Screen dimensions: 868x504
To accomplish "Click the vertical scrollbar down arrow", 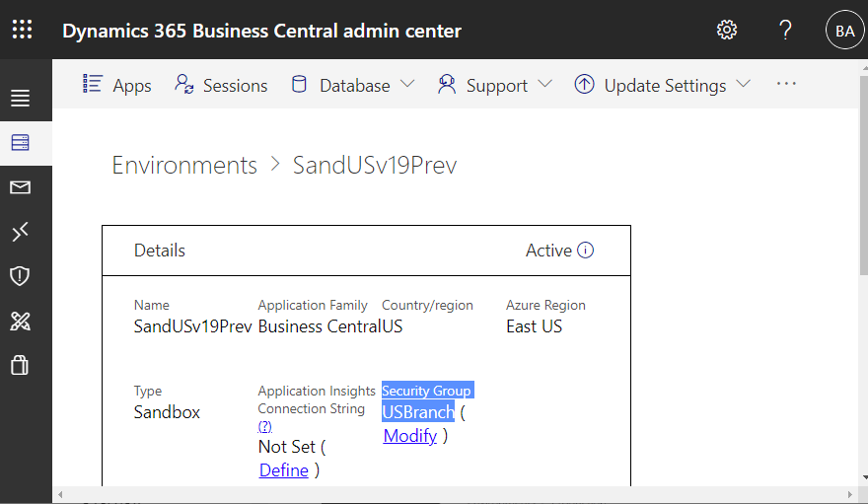I will [x=864, y=477].
